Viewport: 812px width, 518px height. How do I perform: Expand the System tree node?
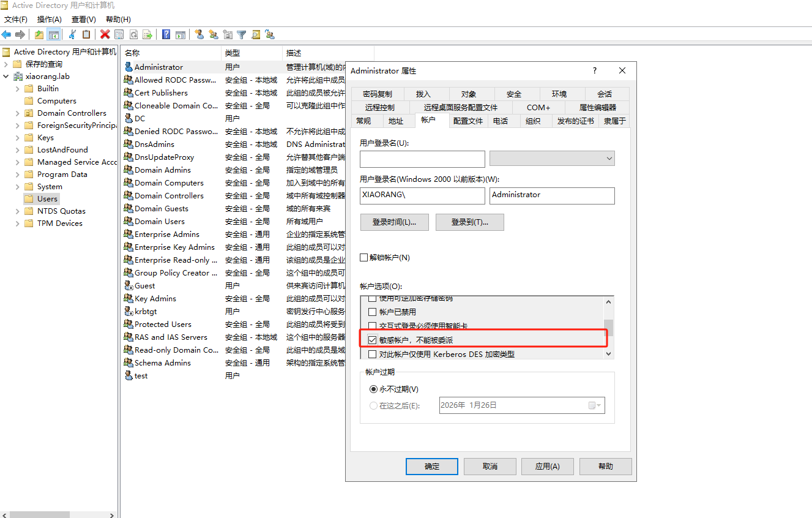18,187
